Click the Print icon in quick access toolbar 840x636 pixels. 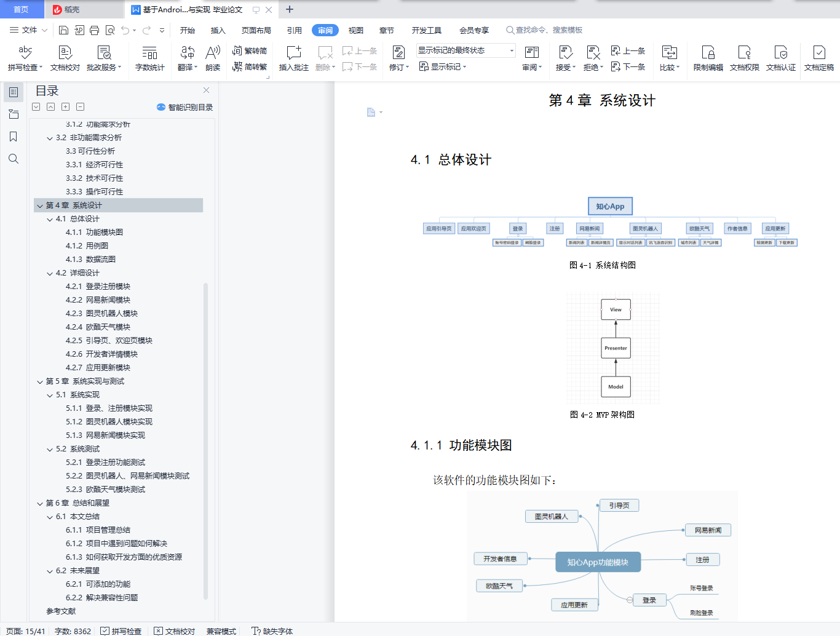[94, 30]
